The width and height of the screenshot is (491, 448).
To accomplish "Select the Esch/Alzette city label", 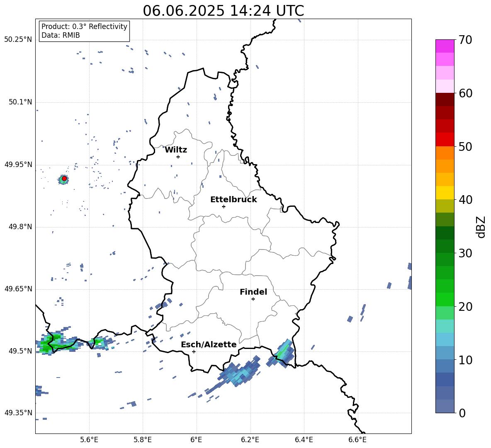I will click(209, 344).
